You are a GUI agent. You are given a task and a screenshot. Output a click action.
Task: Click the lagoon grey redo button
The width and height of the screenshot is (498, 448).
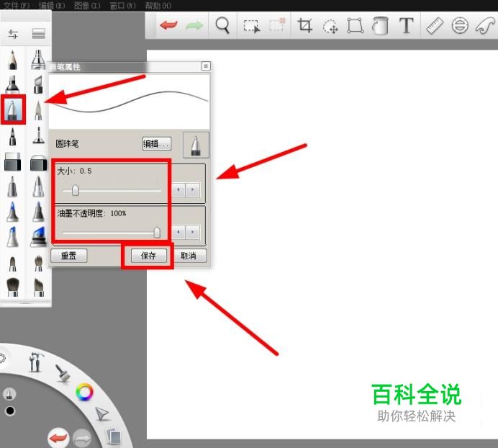point(82,439)
